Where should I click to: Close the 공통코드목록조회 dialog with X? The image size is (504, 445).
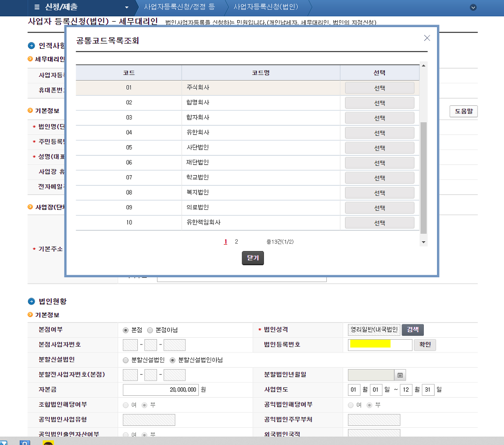(427, 38)
